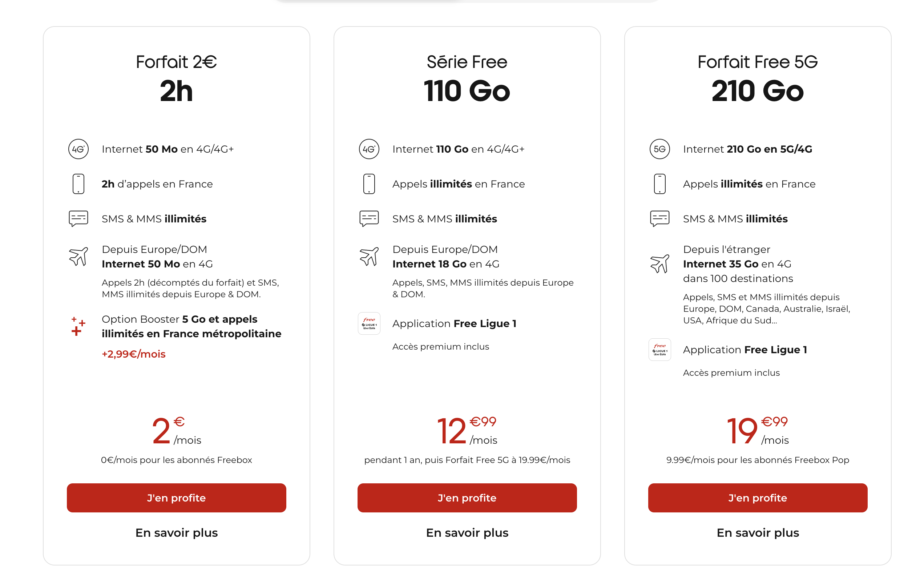The height and width of the screenshot is (588, 920).
Task: Click the phone icon beside 2h d'appels
Action: 78,184
